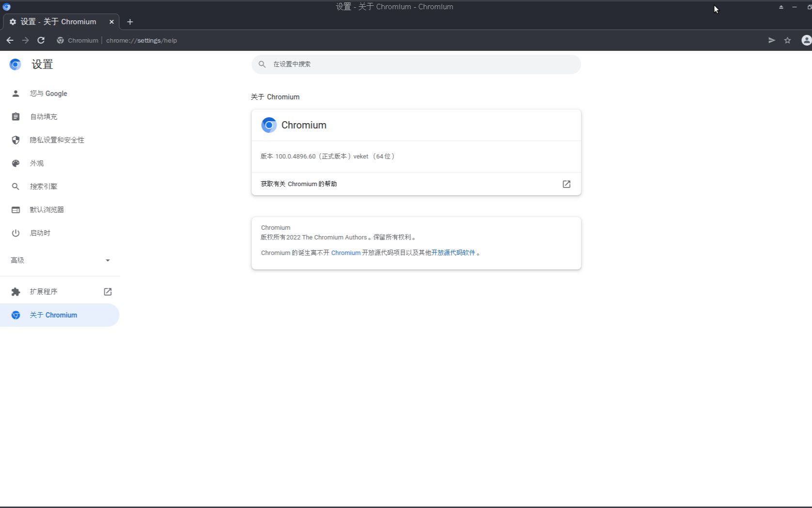Viewport: 812px width, 508px height.
Task: Open the blue Chromium project link
Action: tap(345, 253)
